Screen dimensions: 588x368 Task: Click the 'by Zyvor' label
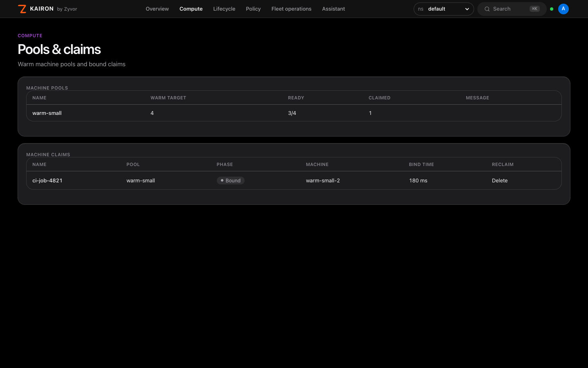click(x=67, y=9)
